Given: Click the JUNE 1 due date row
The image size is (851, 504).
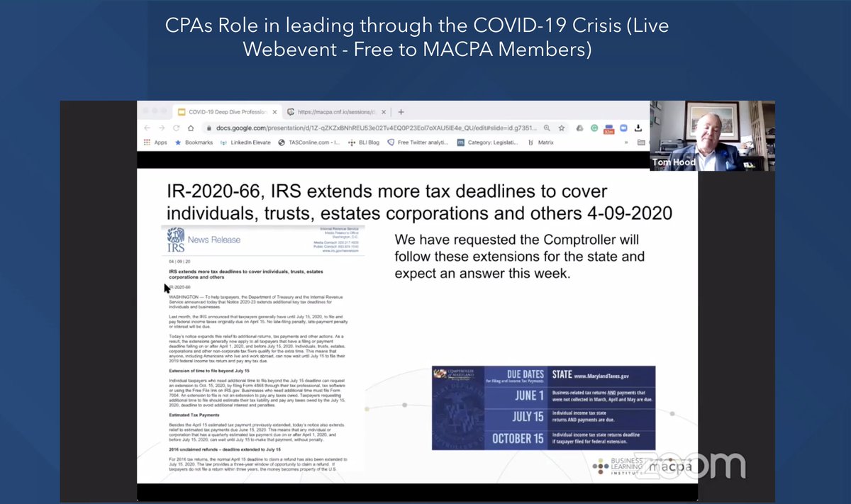Looking at the screenshot, I should (571, 397).
